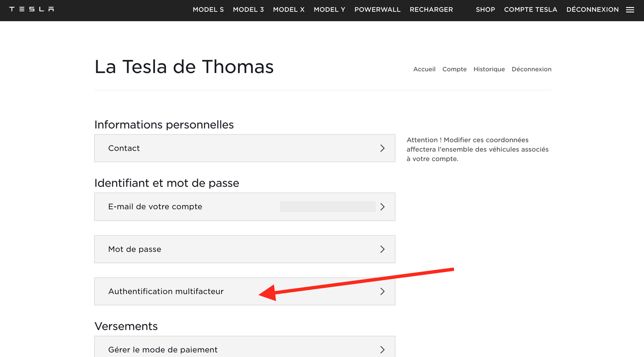
Task: Open E-mail de votre compte row
Action: (x=245, y=206)
